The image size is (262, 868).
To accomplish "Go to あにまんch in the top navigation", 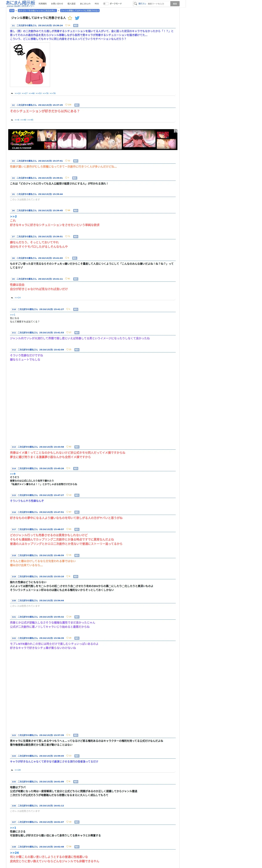I will [85, 4].
